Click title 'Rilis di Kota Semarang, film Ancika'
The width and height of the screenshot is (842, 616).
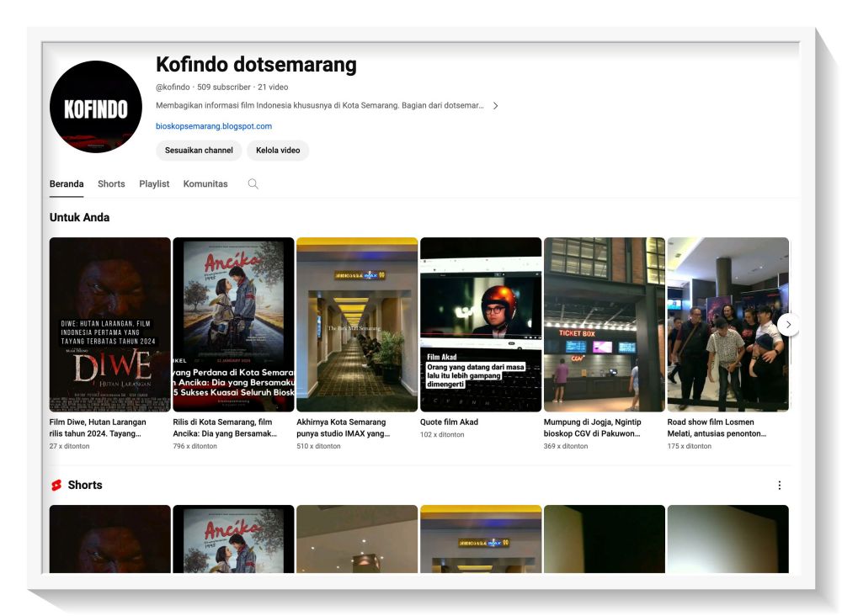225,427
